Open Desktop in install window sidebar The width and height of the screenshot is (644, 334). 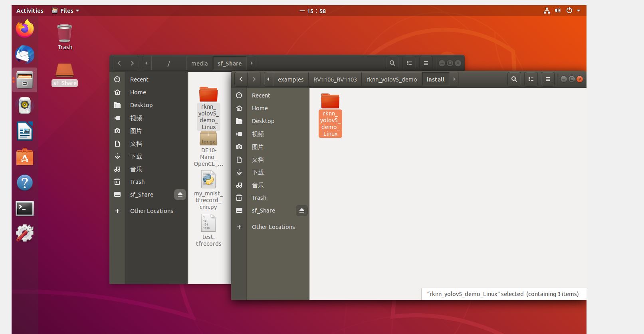pos(270,121)
